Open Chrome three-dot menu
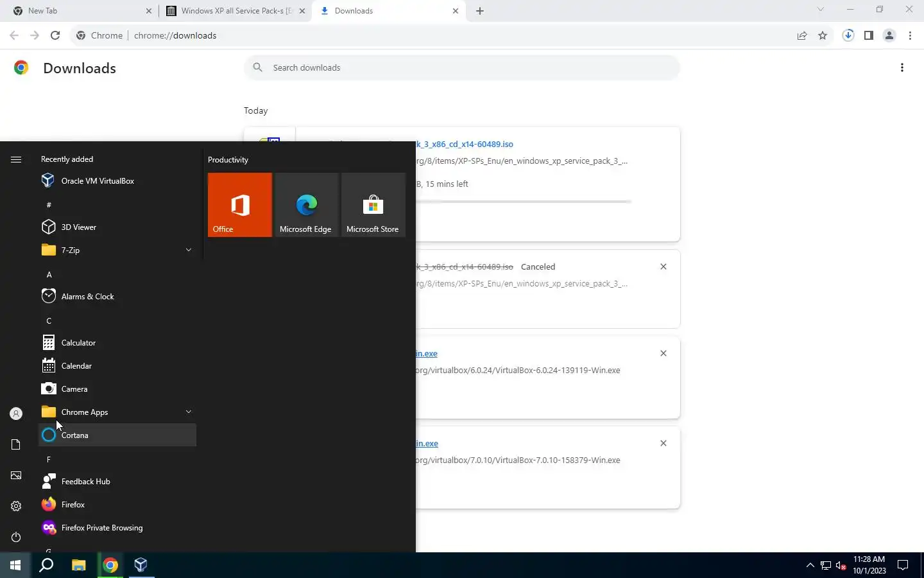Viewport: 924px width, 578px height. 910,35
